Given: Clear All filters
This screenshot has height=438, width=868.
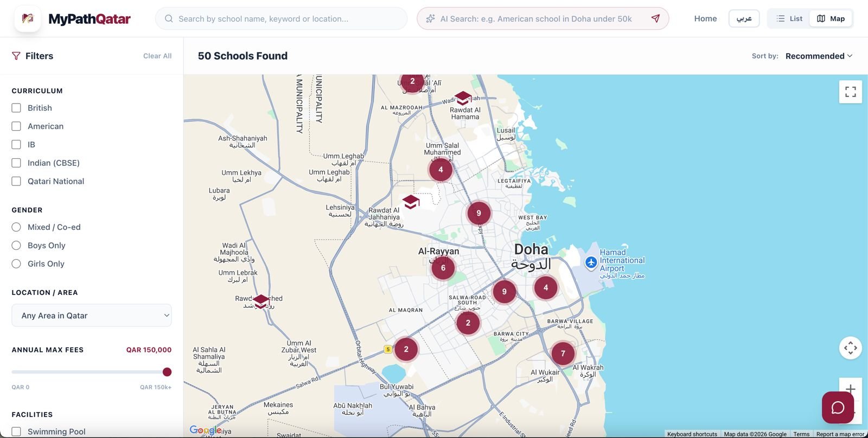Looking at the screenshot, I should (x=157, y=56).
